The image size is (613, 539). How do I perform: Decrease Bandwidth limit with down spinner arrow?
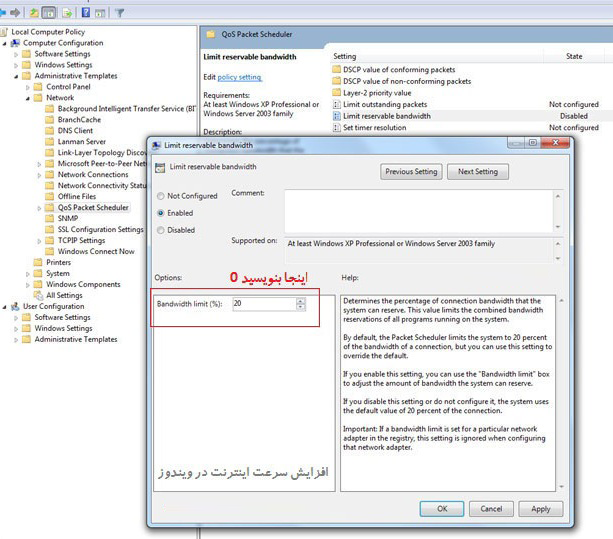pos(301,307)
